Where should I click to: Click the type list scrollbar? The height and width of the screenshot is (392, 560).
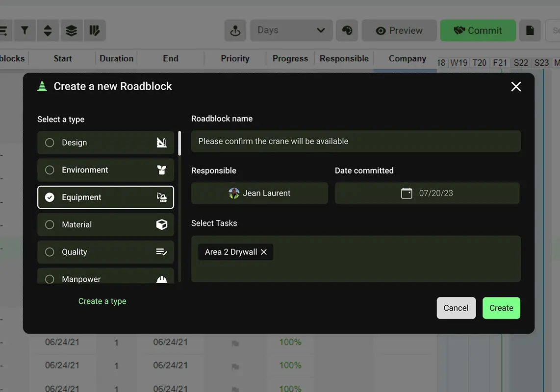(x=179, y=144)
